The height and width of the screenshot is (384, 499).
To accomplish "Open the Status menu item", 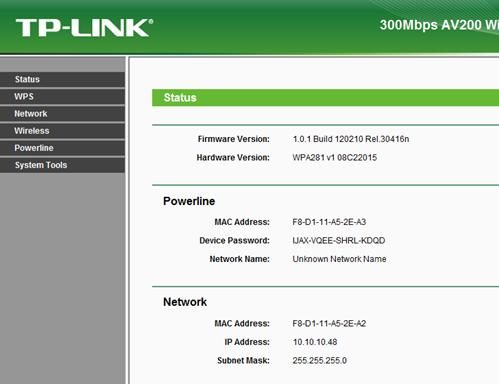I will point(62,79).
